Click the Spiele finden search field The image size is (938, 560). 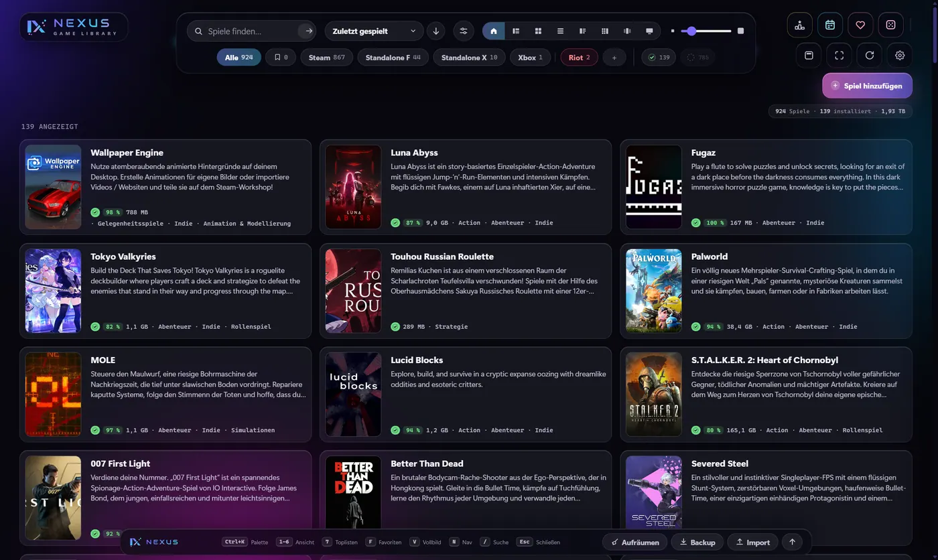coord(251,31)
